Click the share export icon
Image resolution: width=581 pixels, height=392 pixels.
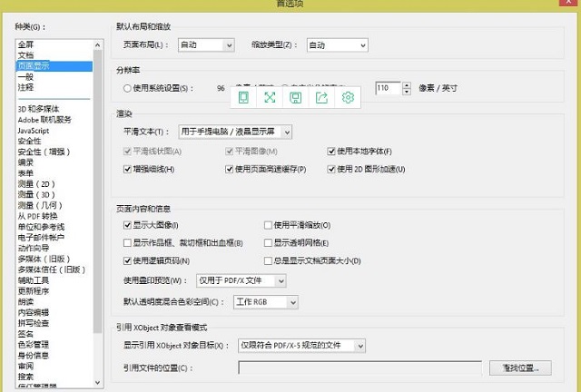(320, 97)
